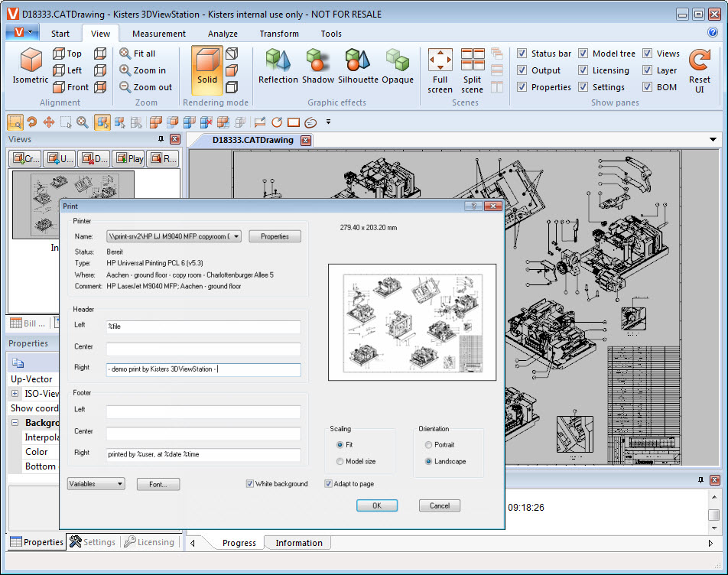
Task: Switch to Full screen scene
Action: click(440, 69)
